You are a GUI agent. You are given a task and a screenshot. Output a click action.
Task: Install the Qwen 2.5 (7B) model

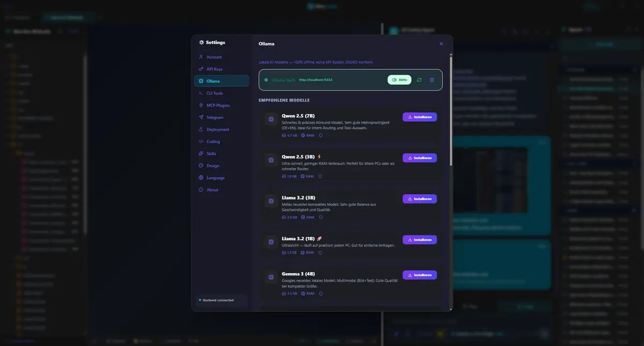point(420,117)
